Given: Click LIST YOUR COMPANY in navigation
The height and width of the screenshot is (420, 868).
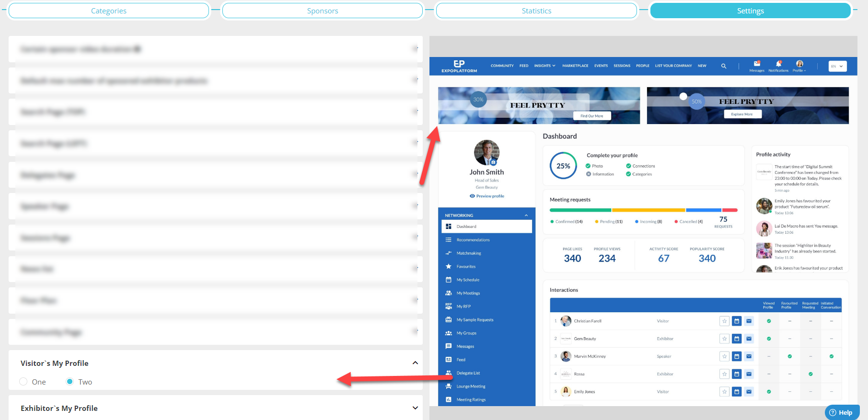Looking at the screenshot, I should 673,66.
